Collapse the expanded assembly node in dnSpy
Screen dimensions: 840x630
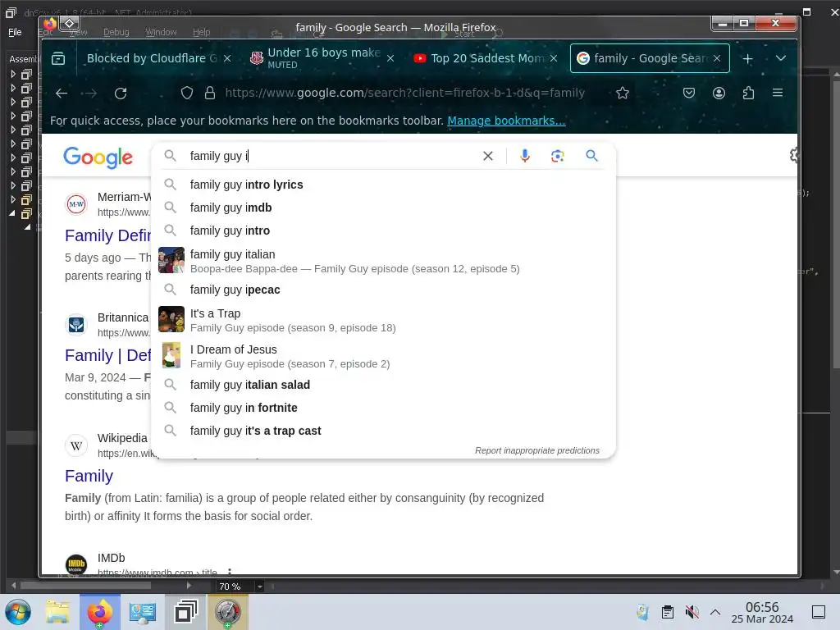11,214
